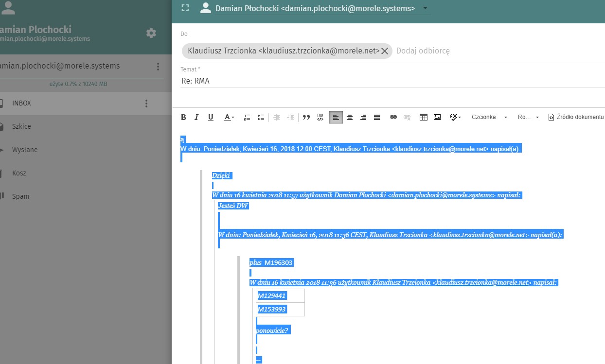Screen dimensions: 605x364
Task: Toggle bold formatting in the editor toolbar
Action: [x=183, y=117]
